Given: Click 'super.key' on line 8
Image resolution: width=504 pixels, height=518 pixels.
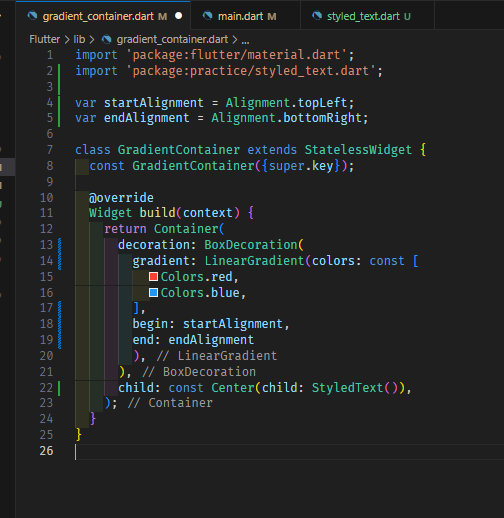Looking at the screenshot, I should coord(301,166).
